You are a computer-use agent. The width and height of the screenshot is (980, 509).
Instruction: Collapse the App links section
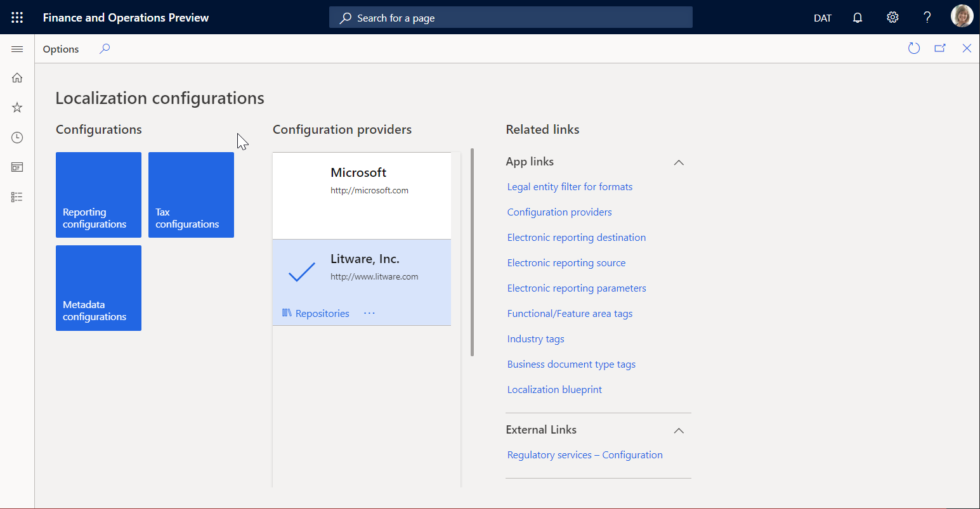tap(679, 162)
